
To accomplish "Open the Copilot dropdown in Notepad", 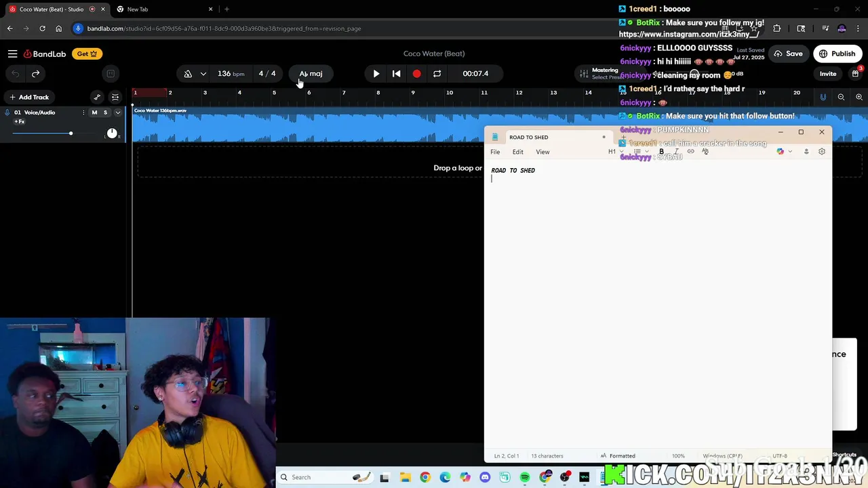I will click(x=784, y=152).
